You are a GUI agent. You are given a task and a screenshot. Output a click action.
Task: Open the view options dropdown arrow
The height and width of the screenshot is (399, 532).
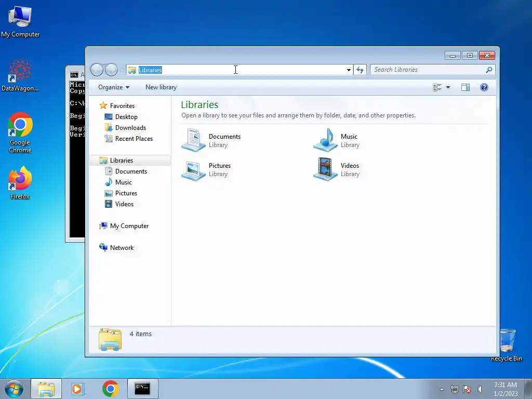tap(448, 87)
